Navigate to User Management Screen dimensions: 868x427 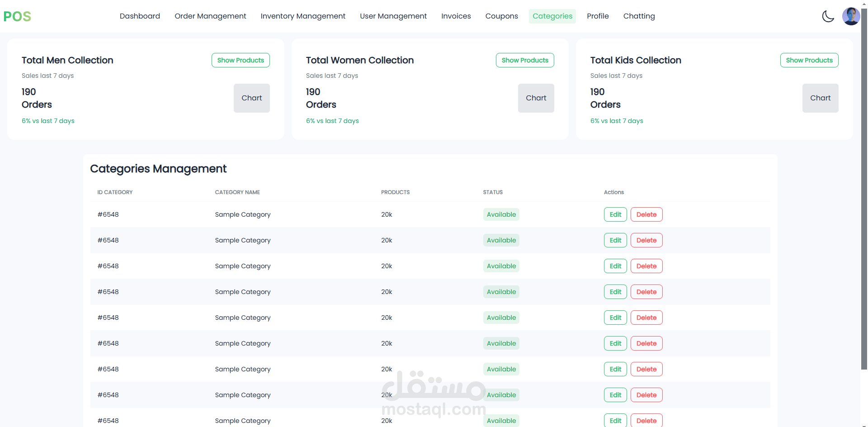pyautogui.click(x=393, y=16)
